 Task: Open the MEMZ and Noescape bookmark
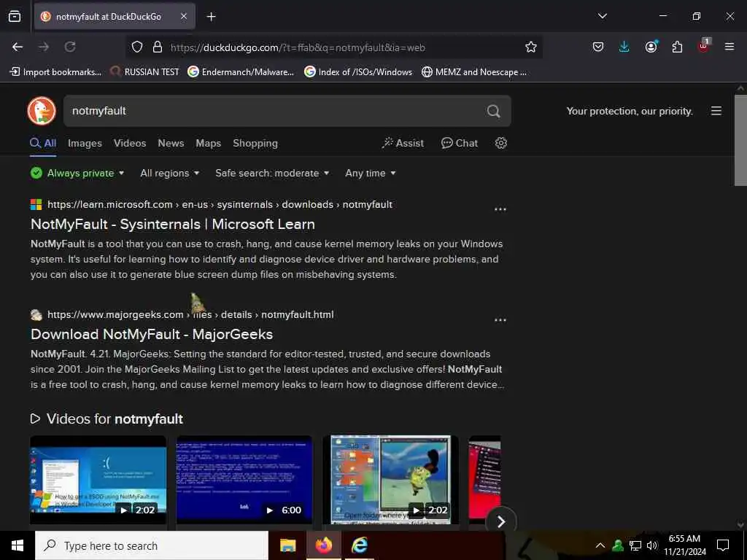coord(474,72)
